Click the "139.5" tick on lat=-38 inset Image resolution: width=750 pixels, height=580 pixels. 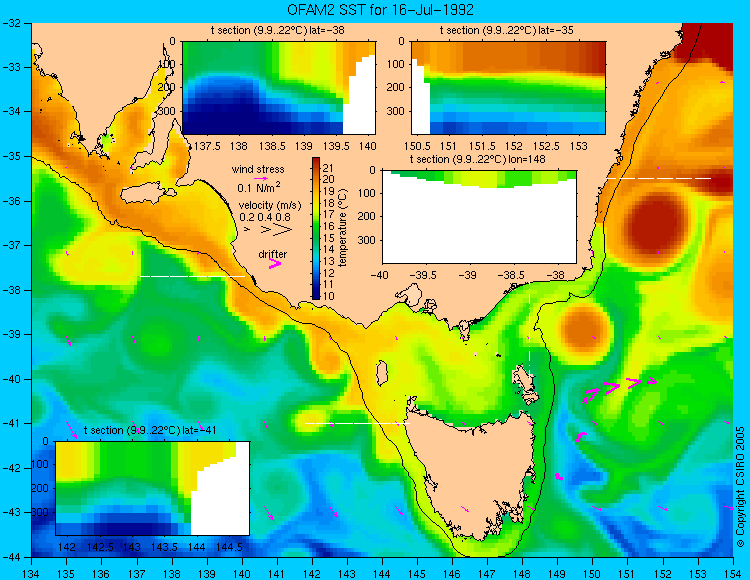(x=336, y=146)
